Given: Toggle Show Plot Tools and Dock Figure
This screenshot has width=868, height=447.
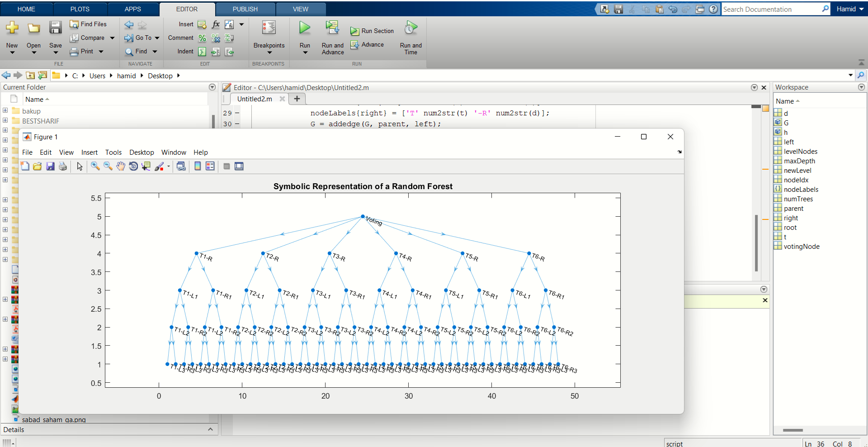Looking at the screenshot, I should 239,166.
